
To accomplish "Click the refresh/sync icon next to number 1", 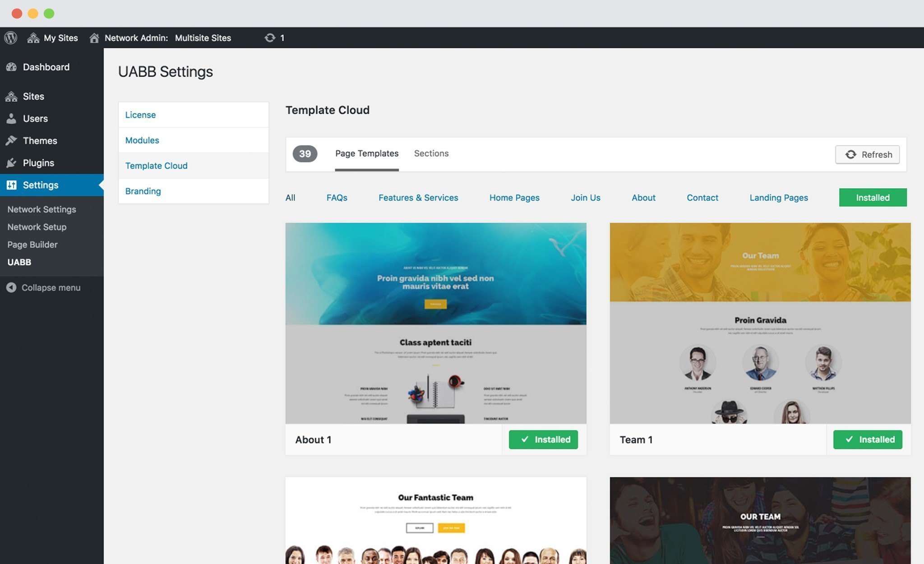I will (x=270, y=37).
